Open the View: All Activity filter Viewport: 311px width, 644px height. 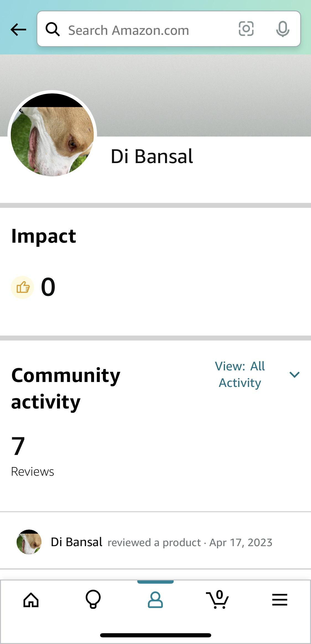(240, 375)
